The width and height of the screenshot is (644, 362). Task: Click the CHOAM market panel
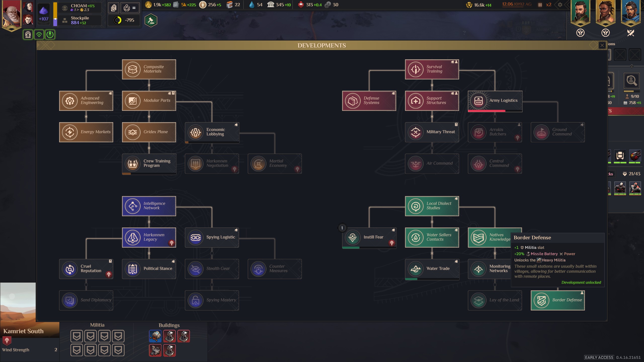click(x=80, y=8)
